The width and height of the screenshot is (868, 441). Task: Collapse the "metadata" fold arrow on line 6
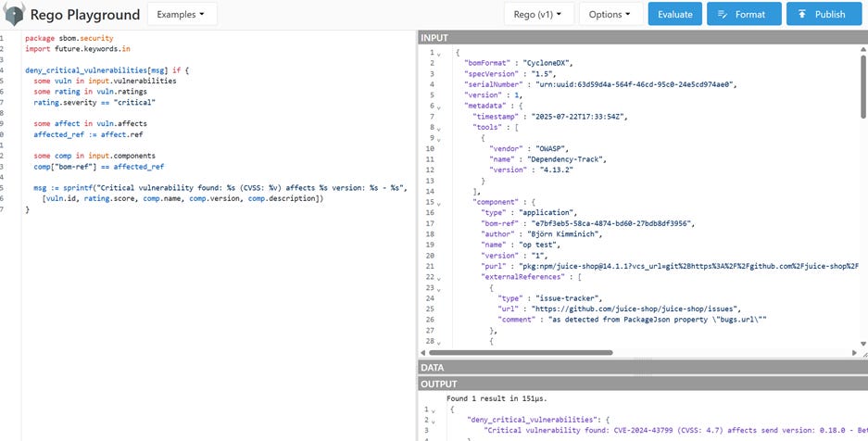[439, 107]
